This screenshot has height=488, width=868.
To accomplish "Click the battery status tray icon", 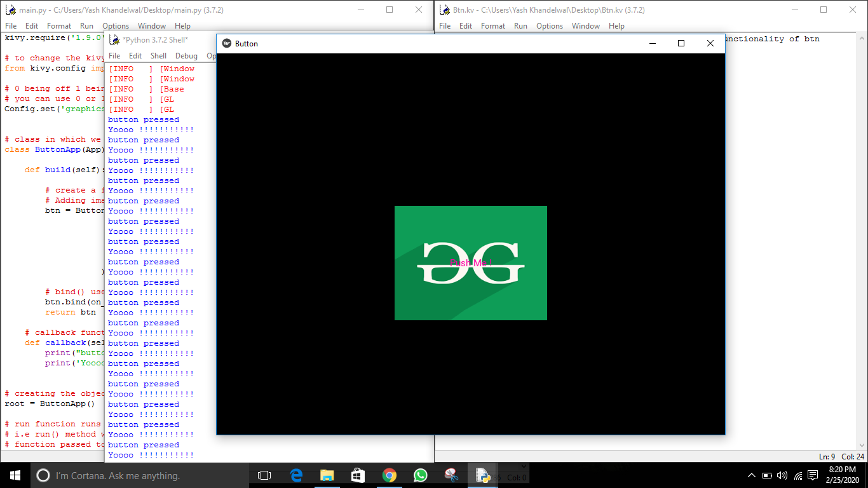I will coord(767,475).
